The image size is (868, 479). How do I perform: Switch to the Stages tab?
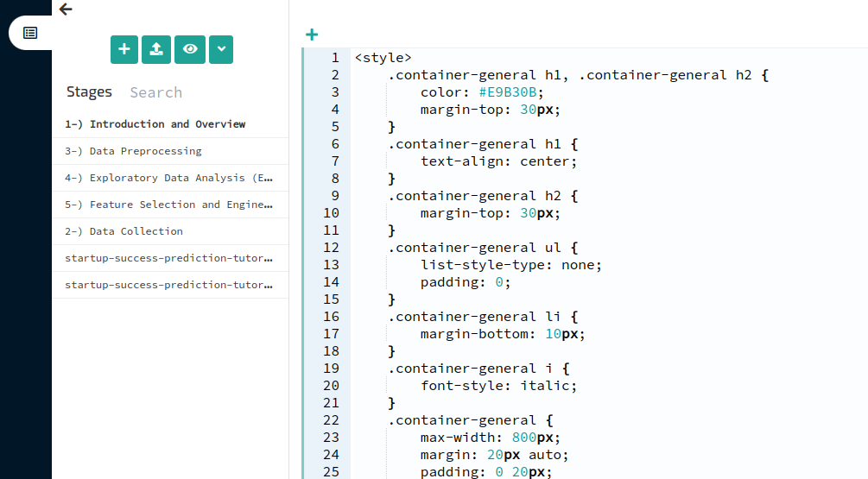pyautogui.click(x=89, y=91)
